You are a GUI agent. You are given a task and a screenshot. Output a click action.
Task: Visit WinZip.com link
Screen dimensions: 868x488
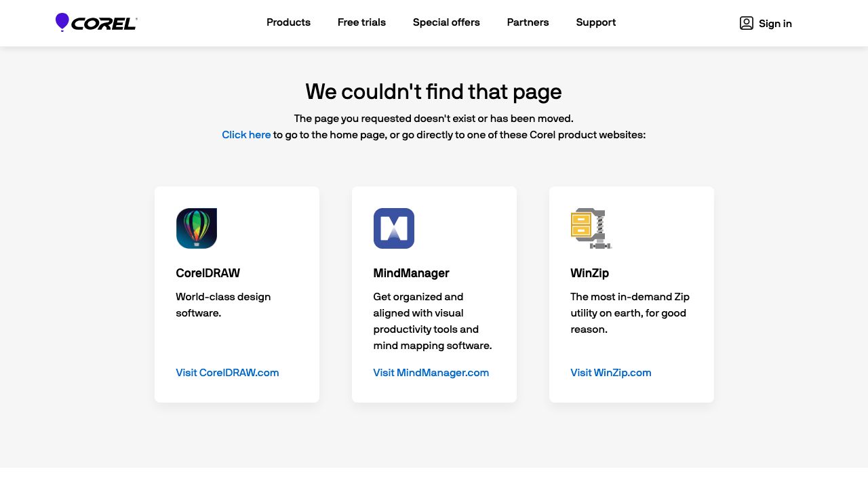[x=611, y=373]
